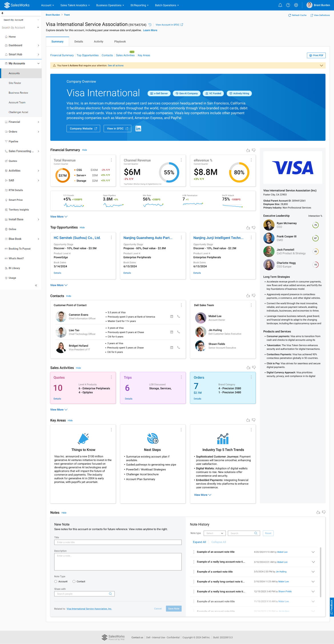Click the pin icon atop sidebar
Viewport: 334px width, 644px height.
click(2, 13)
